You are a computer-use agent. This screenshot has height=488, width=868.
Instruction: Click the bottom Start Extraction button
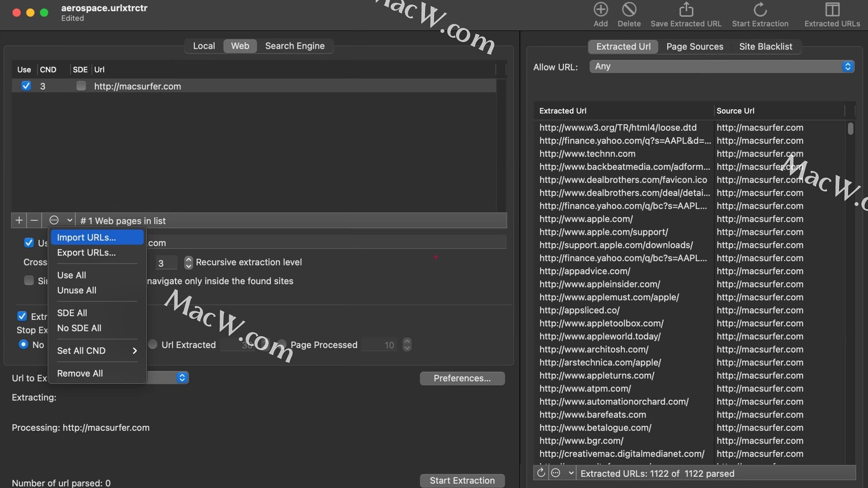pyautogui.click(x=462, y=480)
